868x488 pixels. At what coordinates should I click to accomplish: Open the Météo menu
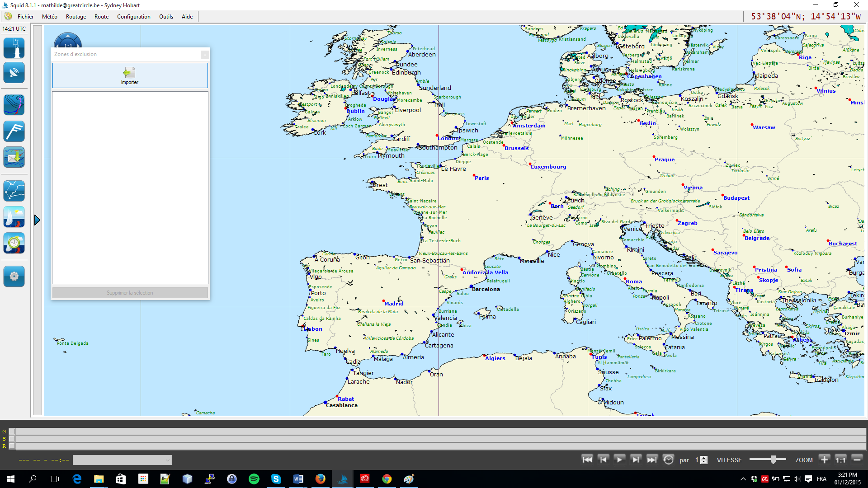(x=49, y=17)
